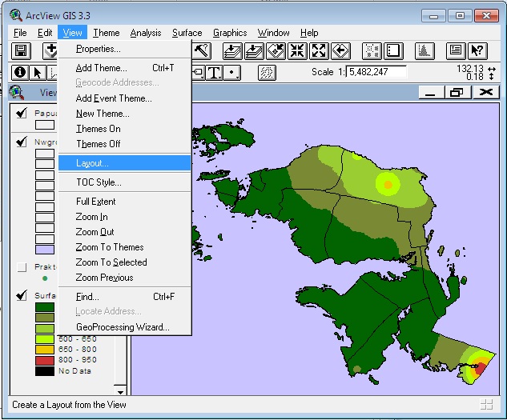Uncheck the Nwgr theme checkbox
Image resolution: width=507 pixels, height=420 pixels.
click(x=22, y=142)
